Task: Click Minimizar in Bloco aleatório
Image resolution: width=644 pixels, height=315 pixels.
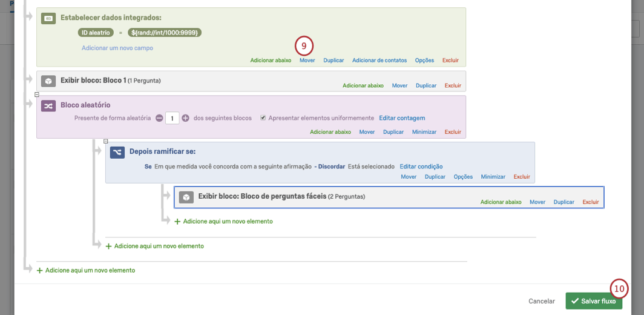Action: tap(424, 132)
